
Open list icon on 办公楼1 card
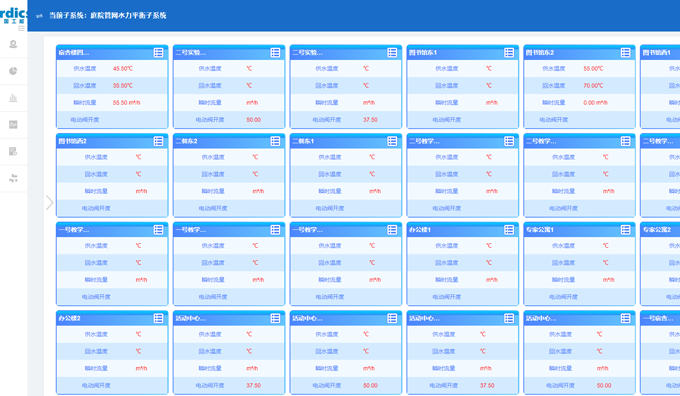[509, 229]
